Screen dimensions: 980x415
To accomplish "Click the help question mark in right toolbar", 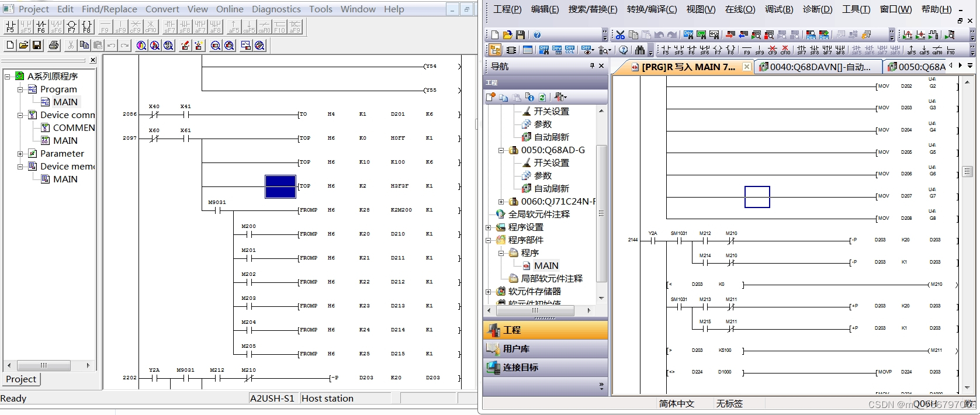I will pos(537,35).
